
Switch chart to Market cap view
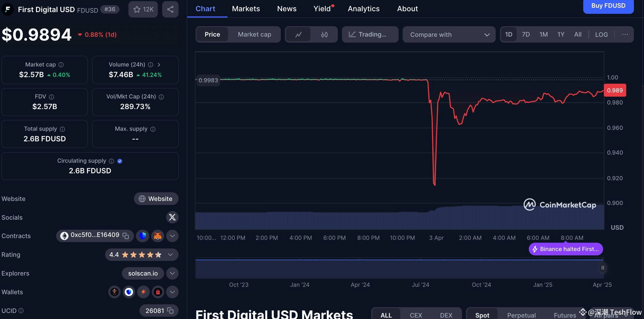tap(254, 34)
